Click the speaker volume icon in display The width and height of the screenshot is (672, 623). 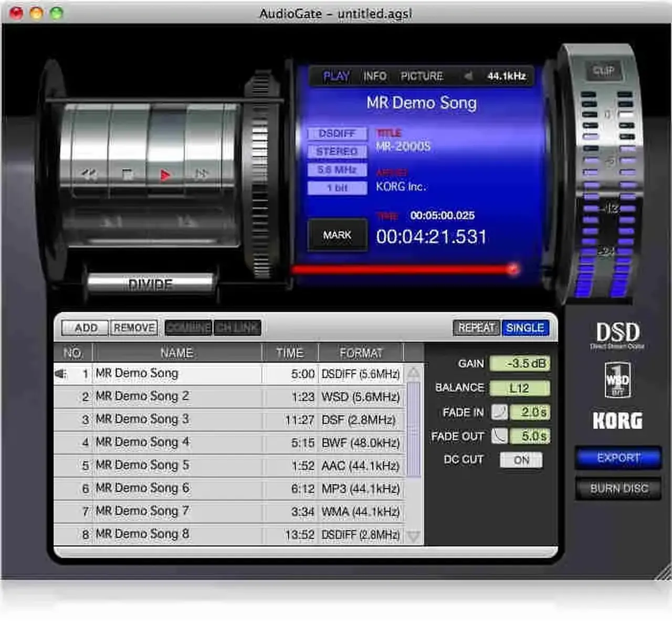click(467, 76)
